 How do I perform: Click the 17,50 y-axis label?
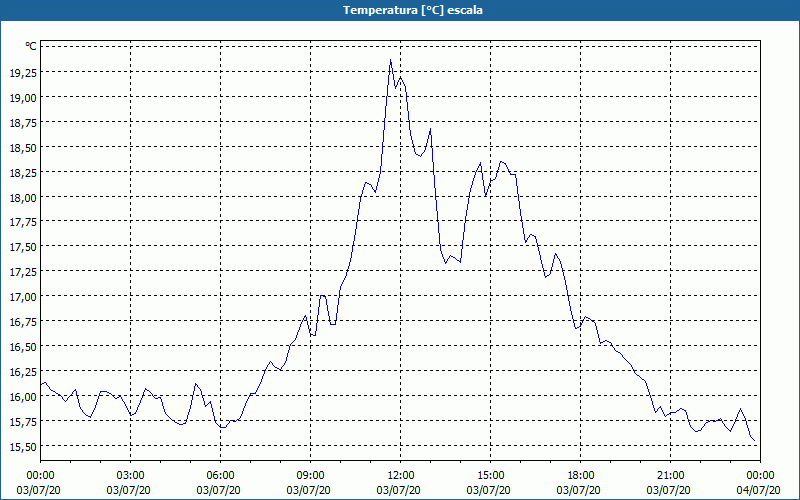click(23, 246)
